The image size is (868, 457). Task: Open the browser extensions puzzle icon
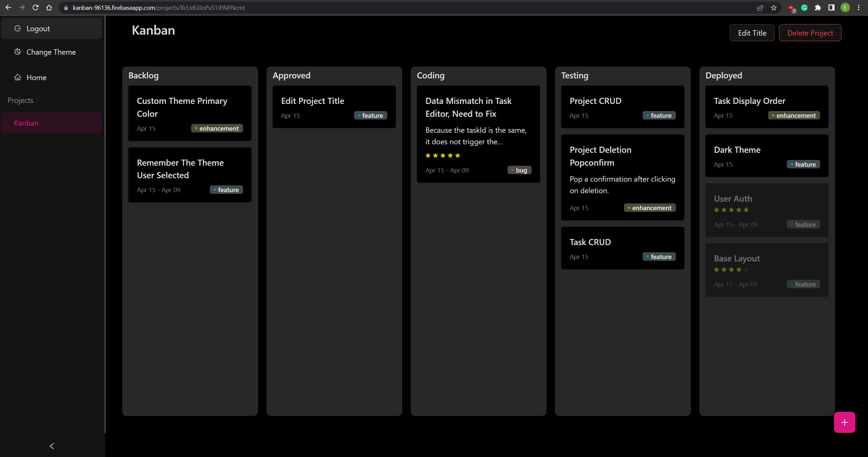[x=818, y=7]
